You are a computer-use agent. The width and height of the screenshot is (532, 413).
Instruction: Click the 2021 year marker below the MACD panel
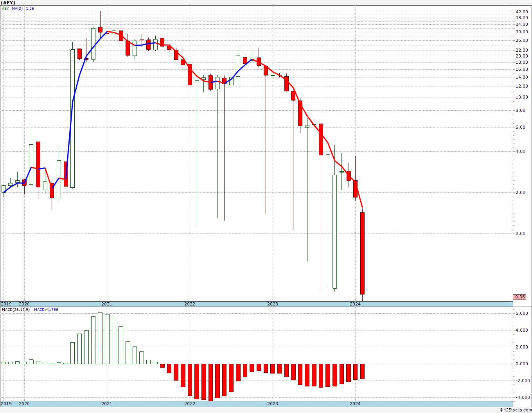[x=107, y=404]
